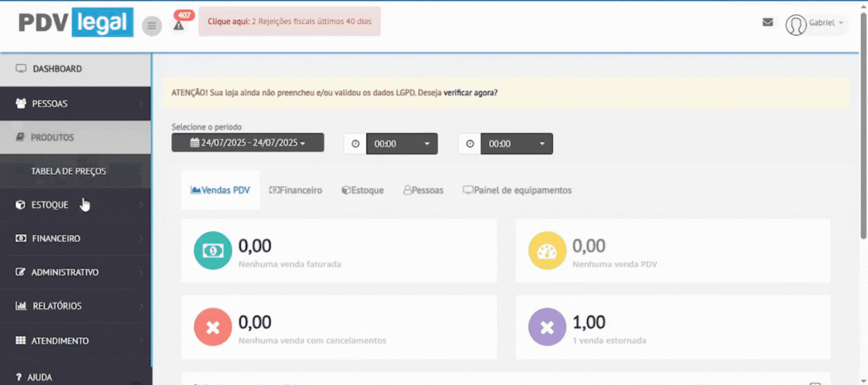
Task: Click the page vertical scrollbar
Action: pos(863,127)
